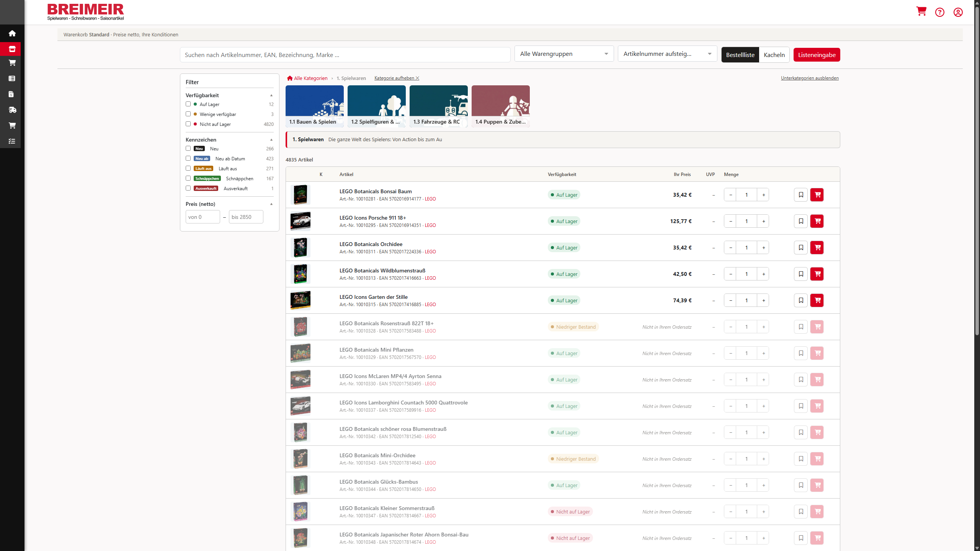The width and height of the screenshot is (980, 551).
Task: Click the Listeneingabe button
Action: click(817, 55)
